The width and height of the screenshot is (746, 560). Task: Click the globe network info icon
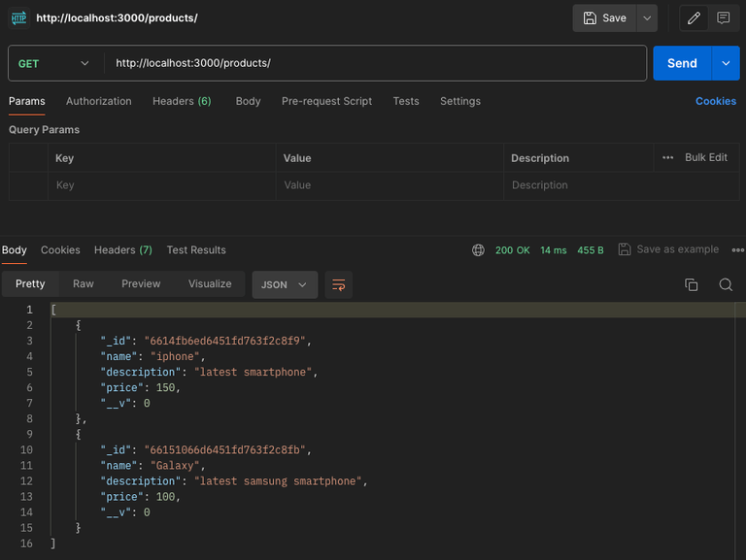tap(478, 250)
